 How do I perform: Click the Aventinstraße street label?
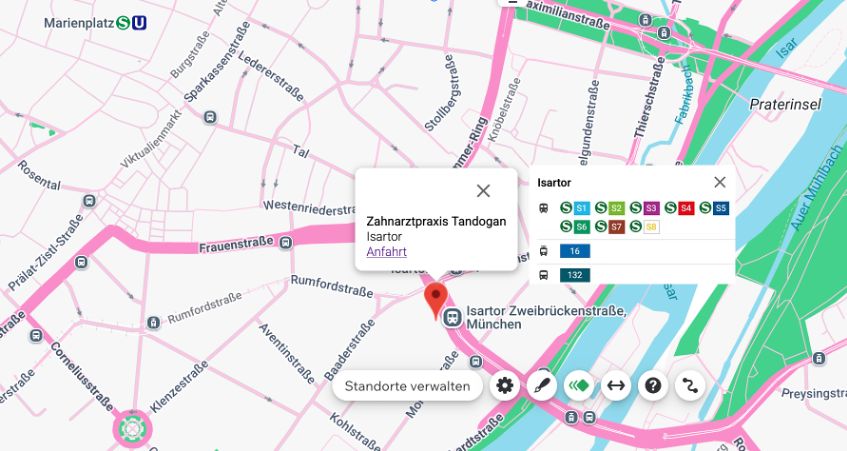coord(287,354)
